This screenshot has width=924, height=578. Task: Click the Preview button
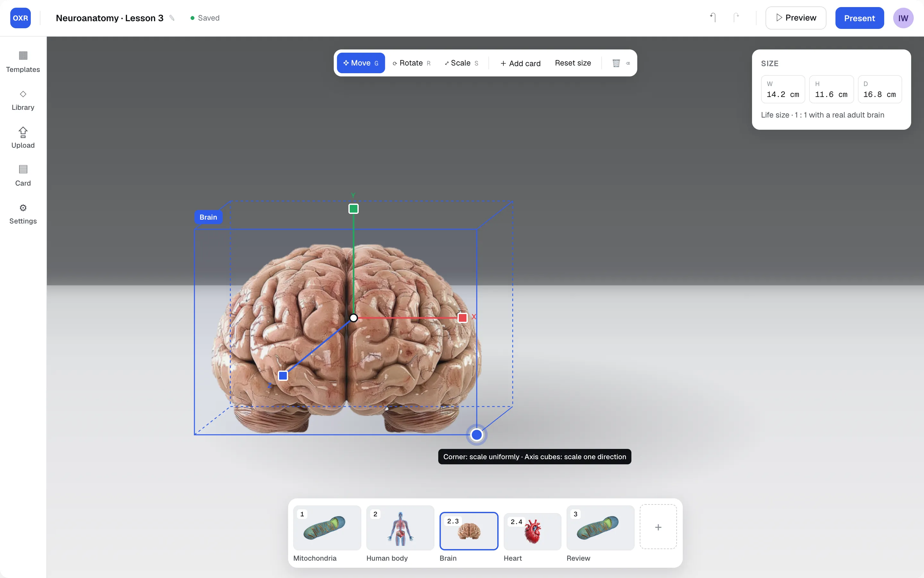[796, 18]
